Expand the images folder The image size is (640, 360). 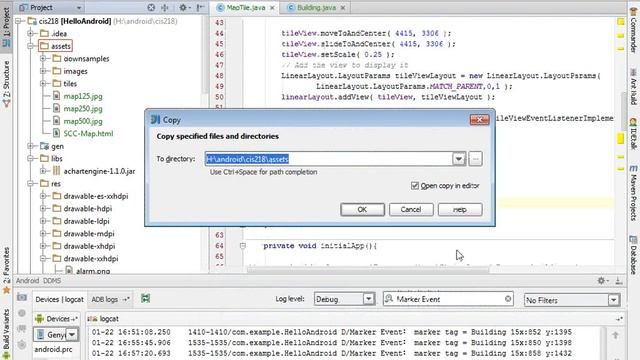tap(43, 71)
